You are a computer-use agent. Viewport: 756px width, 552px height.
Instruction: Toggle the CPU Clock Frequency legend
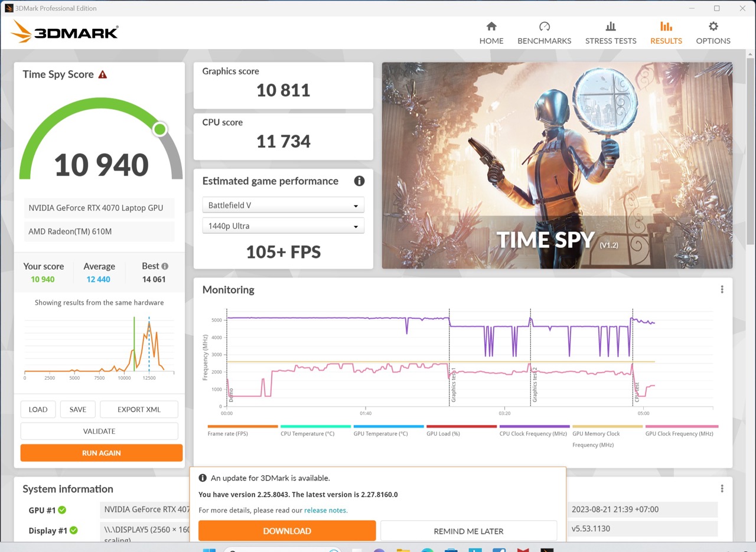pyautogui.click(x=535, y=430)
